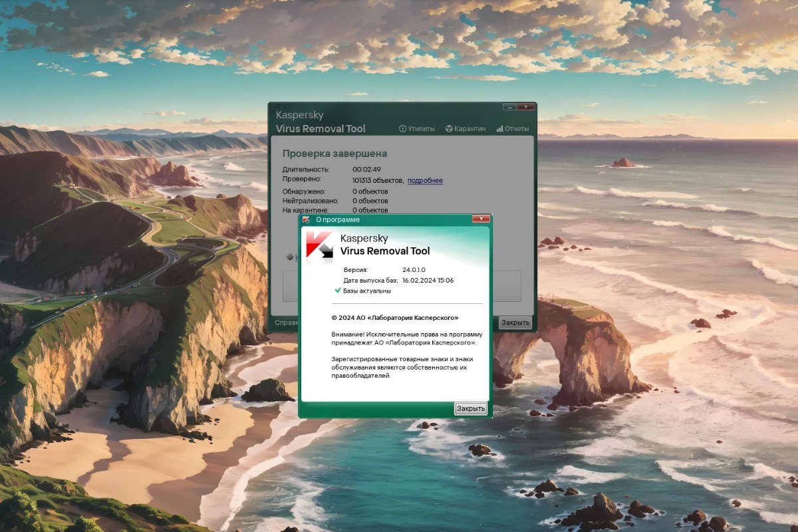Open the Отчеты reports section
The image size is (798, 532).
(x=513, y=128)
